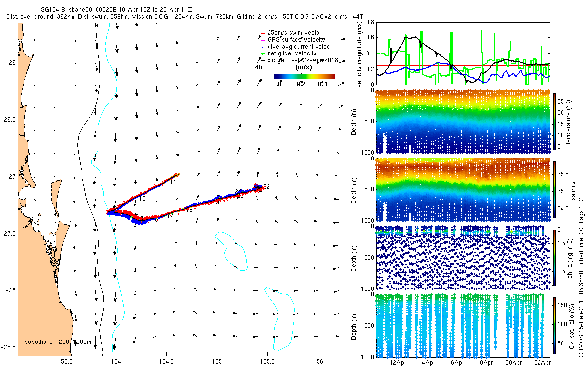Select the 'GPS surface velocity' legend entry
The height and width of the screenshot is (368, 588).
[292, 40]
